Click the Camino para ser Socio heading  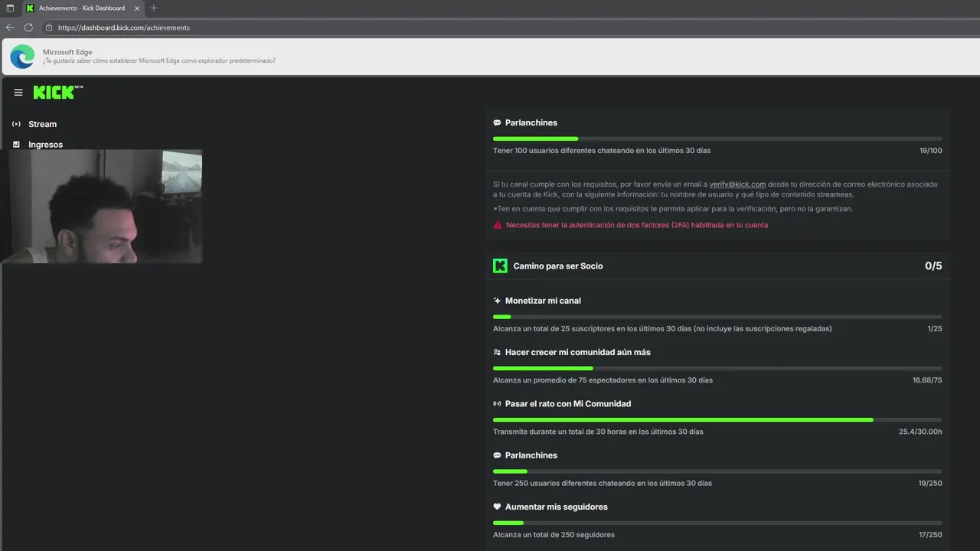[558, 266]
